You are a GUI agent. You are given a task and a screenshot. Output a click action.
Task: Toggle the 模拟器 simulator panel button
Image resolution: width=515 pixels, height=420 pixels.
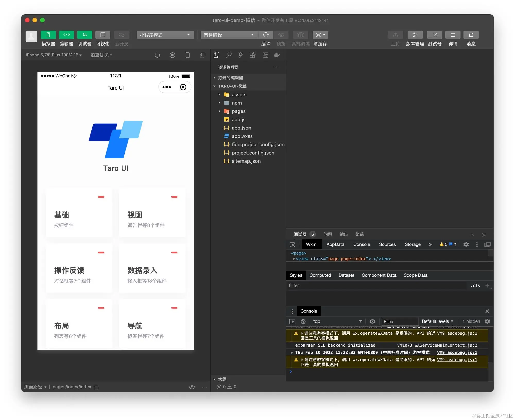coord(48,35)
